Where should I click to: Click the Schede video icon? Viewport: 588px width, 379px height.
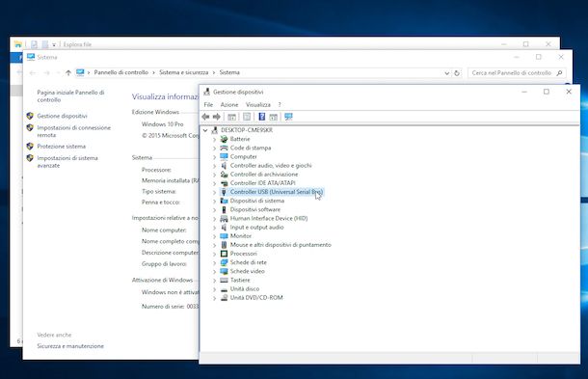[x=224, y=271]
